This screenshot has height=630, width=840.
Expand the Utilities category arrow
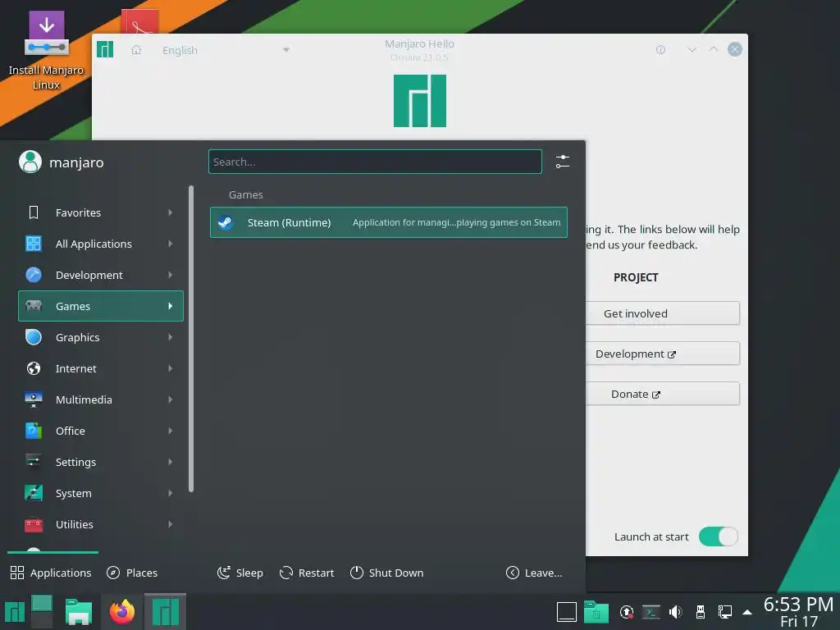(171, 524)
